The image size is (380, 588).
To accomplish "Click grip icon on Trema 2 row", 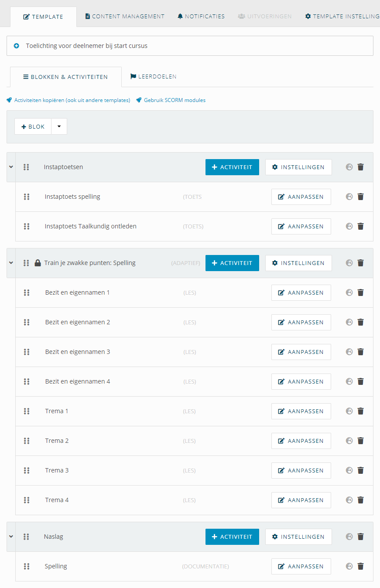I will 27,441.
